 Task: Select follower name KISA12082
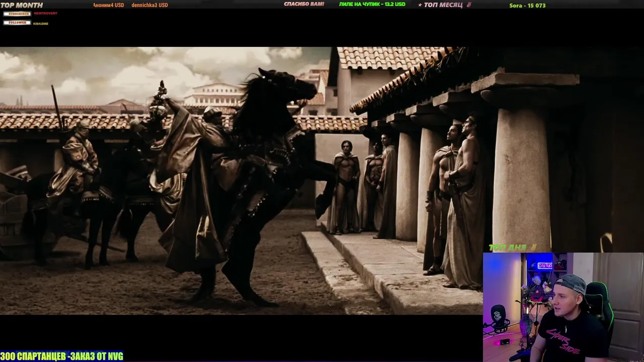tap(41, 24)
